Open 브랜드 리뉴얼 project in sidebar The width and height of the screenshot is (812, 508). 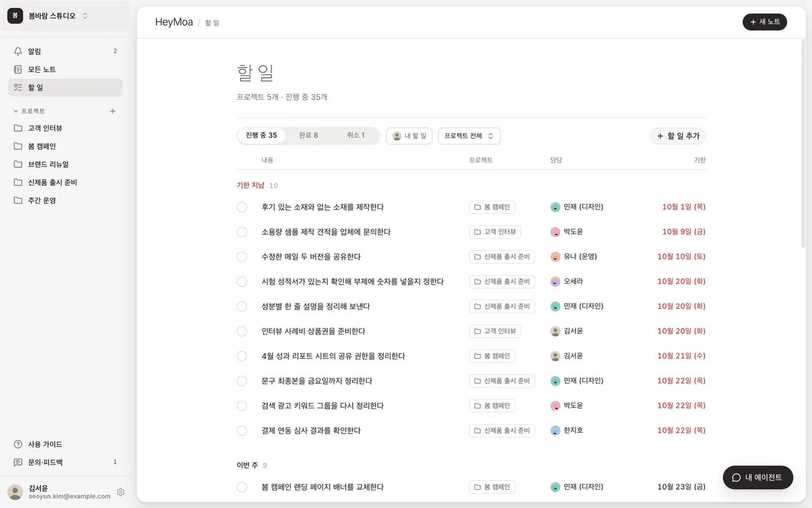coord(65,164)
